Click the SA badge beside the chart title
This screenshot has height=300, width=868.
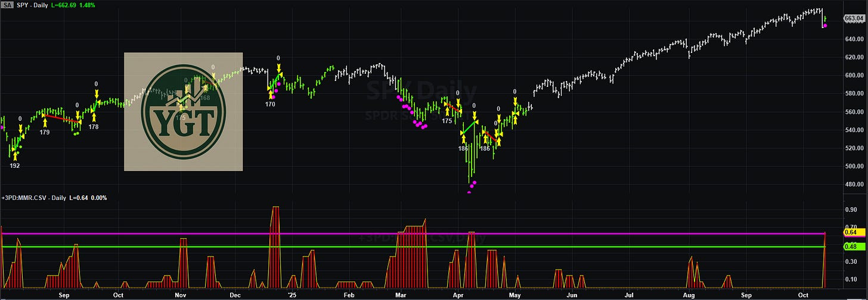[7, 4]
